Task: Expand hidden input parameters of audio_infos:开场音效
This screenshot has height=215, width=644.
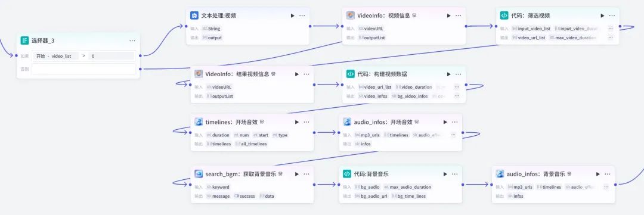Action: [x=453, y=135]
